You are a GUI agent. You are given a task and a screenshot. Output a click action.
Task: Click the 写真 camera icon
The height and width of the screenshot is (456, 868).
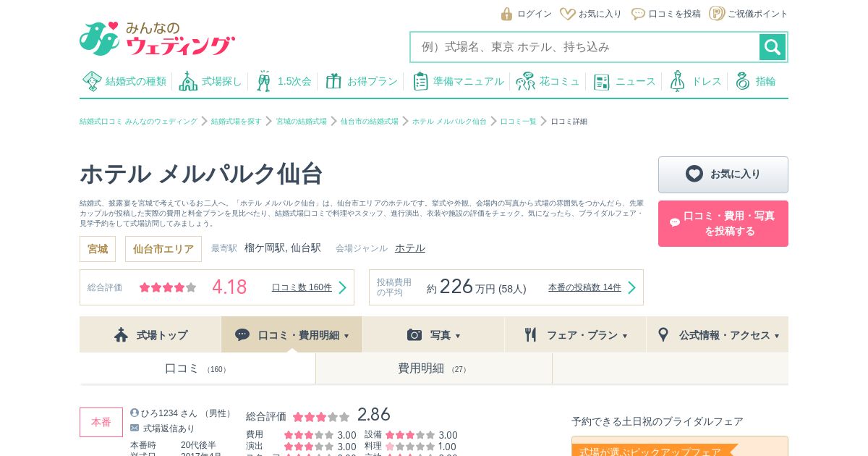pos(414,334)
